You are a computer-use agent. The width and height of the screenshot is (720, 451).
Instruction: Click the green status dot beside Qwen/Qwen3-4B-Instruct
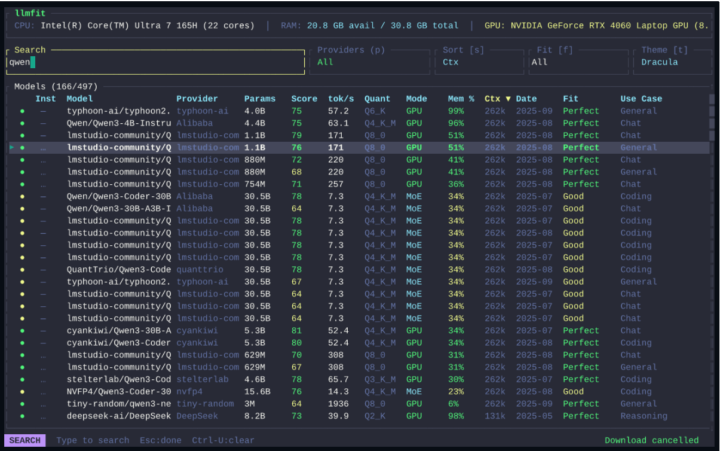22,123
